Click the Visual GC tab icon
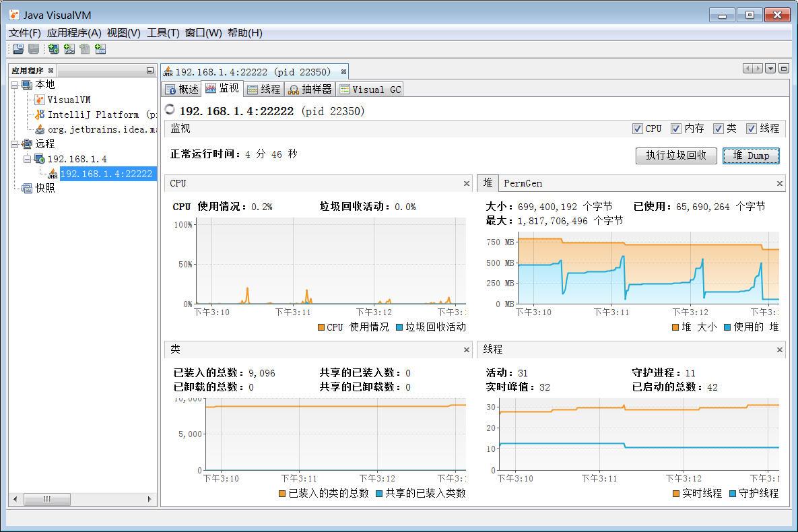The width and height of the screenshot is (798, 532). coord(345,90)
